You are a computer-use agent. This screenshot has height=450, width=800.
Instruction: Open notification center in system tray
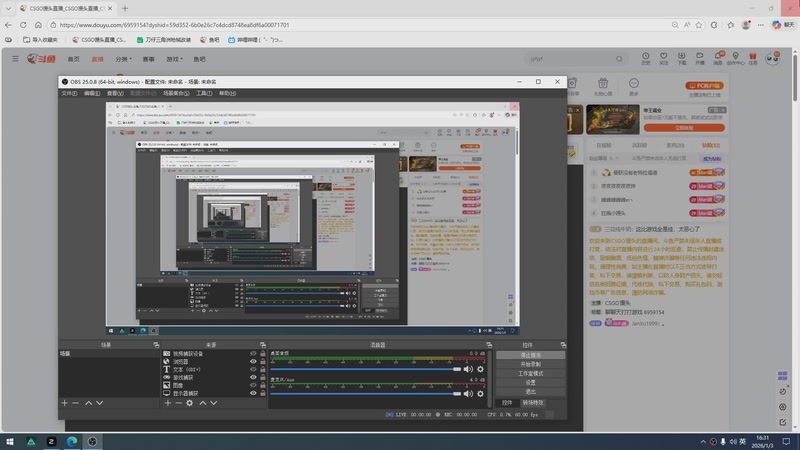click(x=786, y=441)
